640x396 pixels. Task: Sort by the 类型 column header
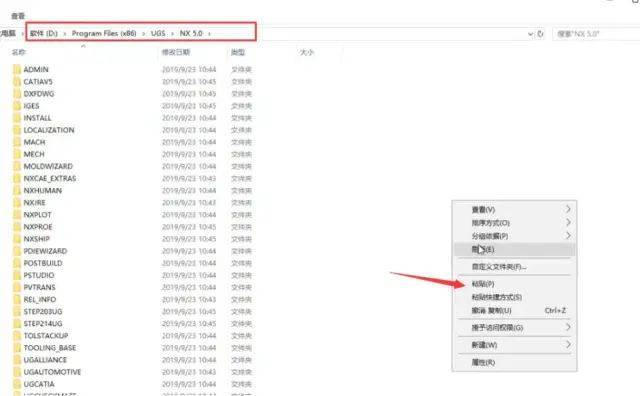[238, 52]
